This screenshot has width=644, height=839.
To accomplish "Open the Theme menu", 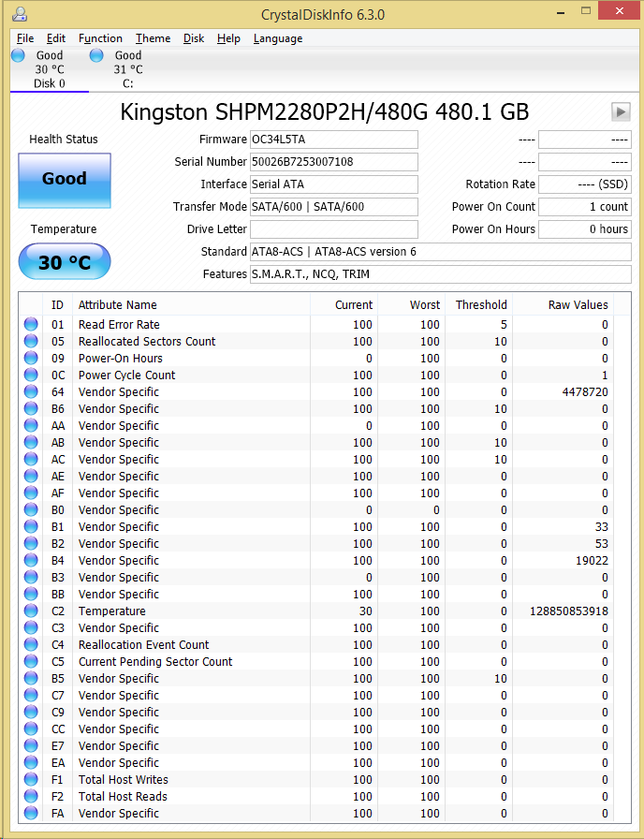I will [x=153, y=38].
